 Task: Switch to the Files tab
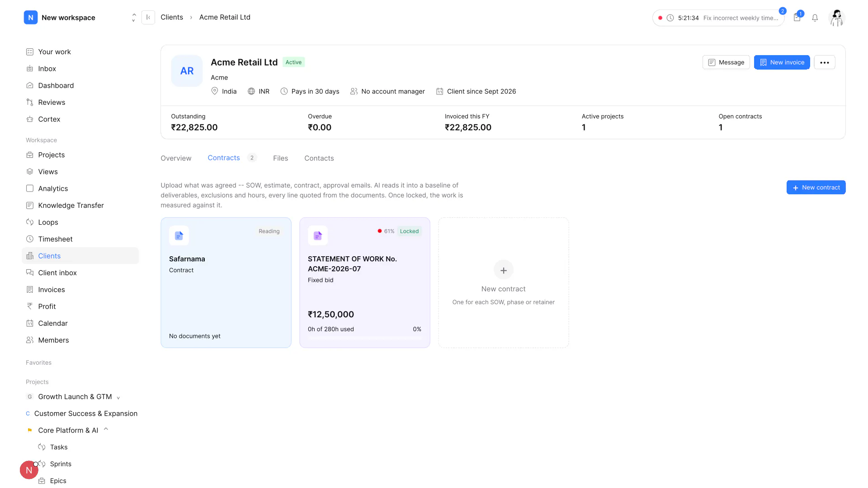tap(280, 158)
